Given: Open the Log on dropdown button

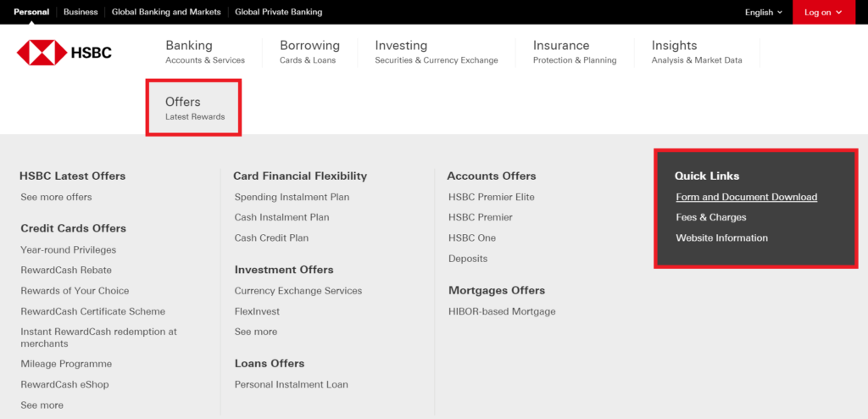Looking at the screenshot, I should [824, 12].
